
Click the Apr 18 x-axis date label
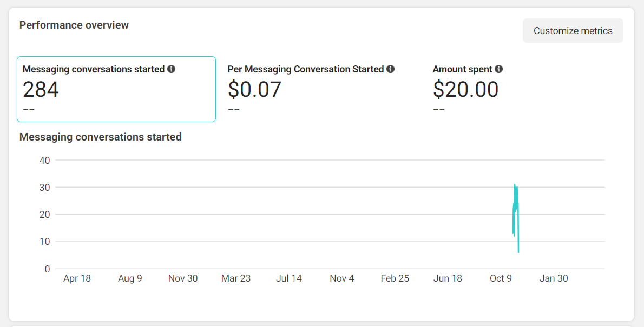pyautogui.click(x=77, y=278)
